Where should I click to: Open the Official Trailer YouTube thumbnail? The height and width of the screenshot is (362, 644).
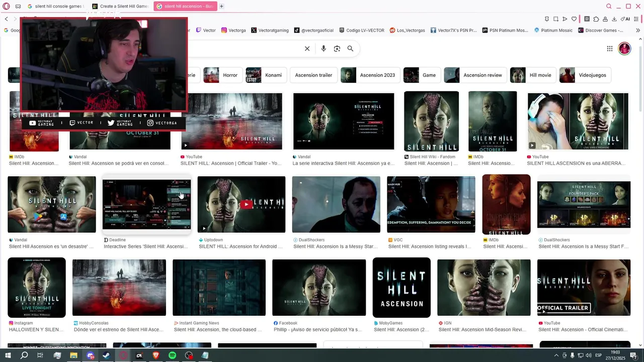(x=232, y=121)
